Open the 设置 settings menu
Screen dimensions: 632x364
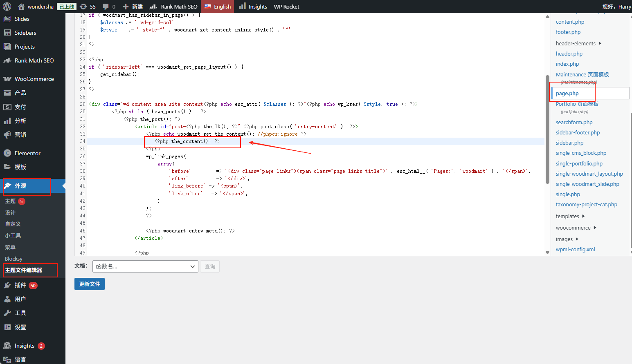tap(20, 327)
